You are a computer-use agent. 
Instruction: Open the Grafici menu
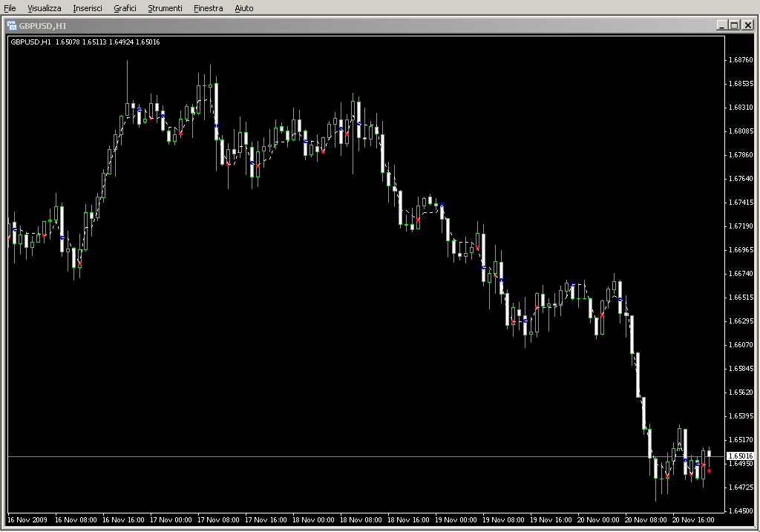125,8
